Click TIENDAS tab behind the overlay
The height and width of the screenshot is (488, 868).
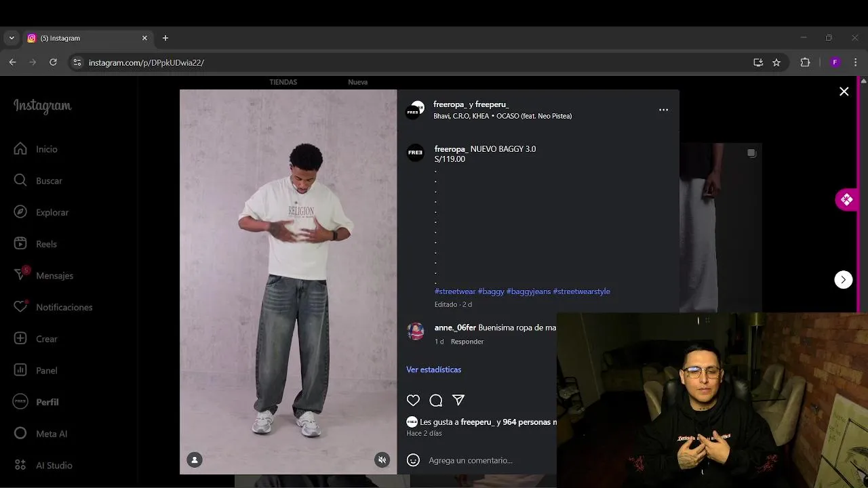[283, 82]
